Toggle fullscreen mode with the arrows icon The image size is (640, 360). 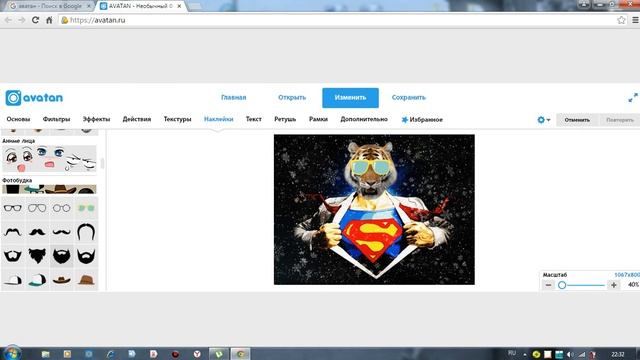(633, 98)
